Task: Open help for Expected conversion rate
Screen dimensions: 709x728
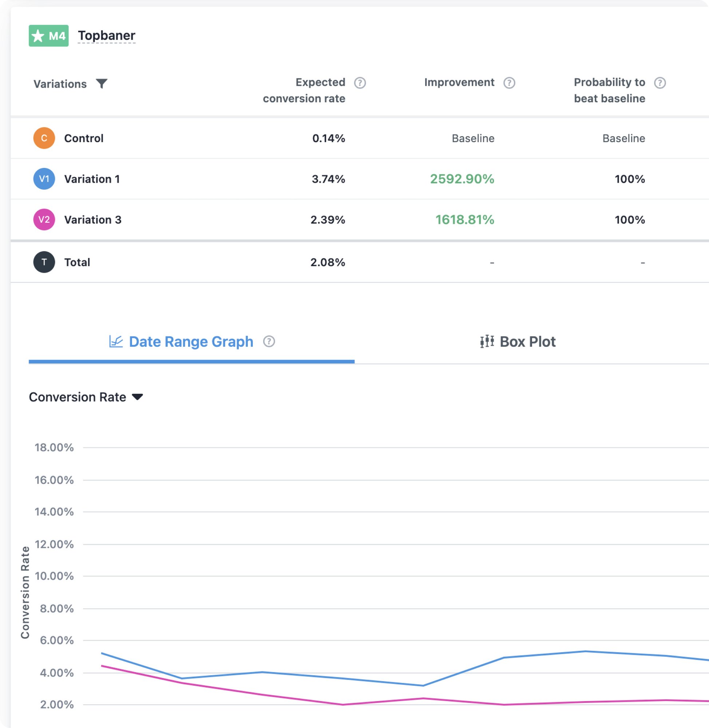Action: [x=360, y=83]
